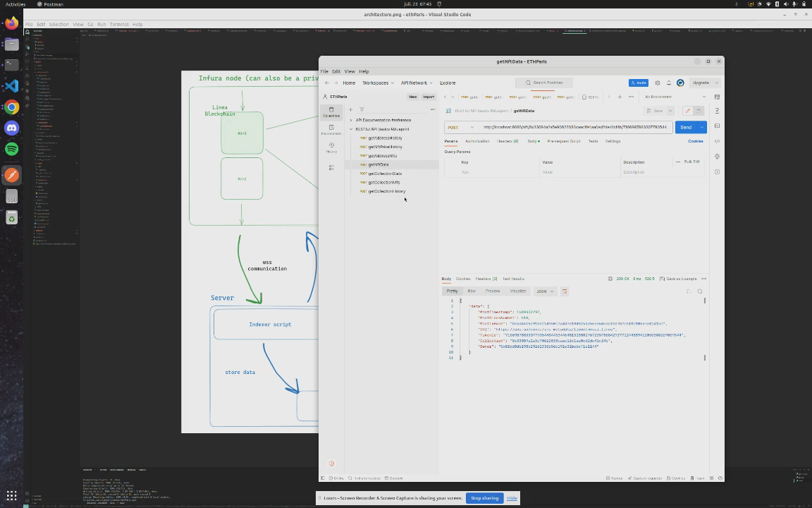
Task: Collapse the RESTful API Basics #blueprint collection
Action: 351,129
